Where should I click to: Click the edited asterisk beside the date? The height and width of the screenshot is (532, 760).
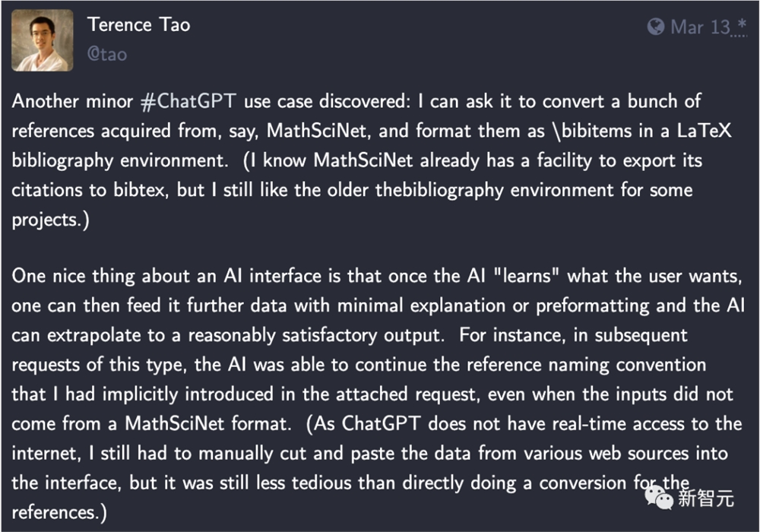[x=741, y=24]
